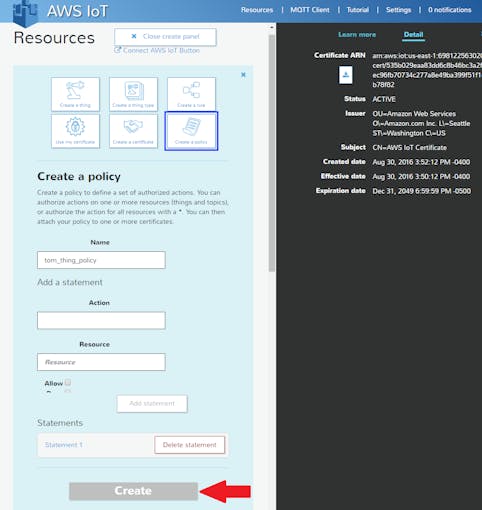Screen dimensions: 482x510
Task: Tick the Allow checkbox
Action: [x=68, y=382]
